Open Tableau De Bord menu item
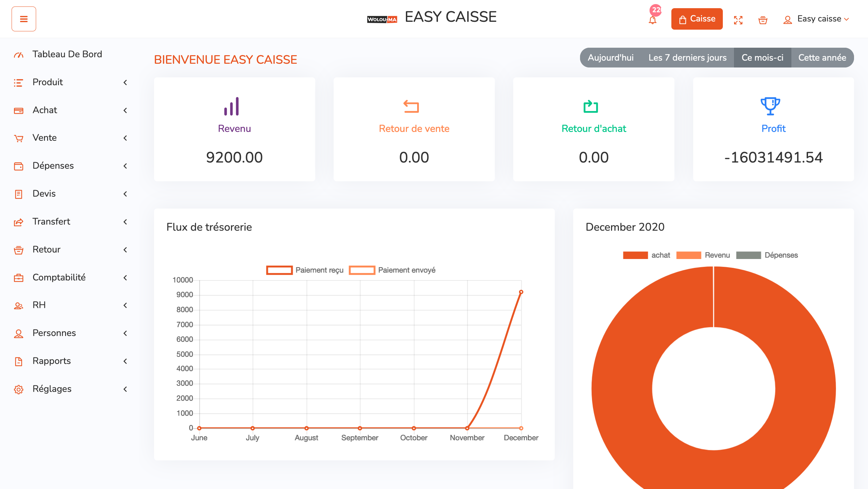868x489 pixels. coord(67,54)
